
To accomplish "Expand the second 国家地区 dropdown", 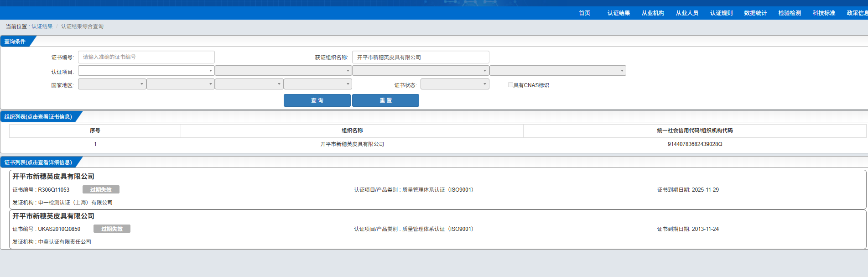I will [181, 84].
